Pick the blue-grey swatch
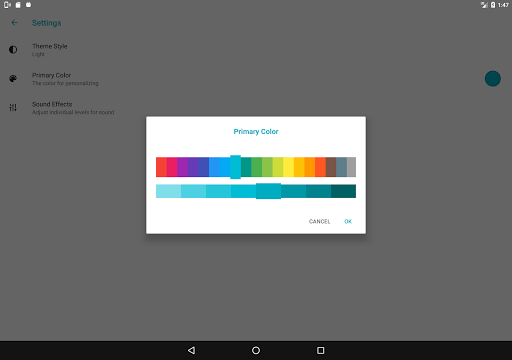Screen dimensions: 512x360 (x=342, y=167)
